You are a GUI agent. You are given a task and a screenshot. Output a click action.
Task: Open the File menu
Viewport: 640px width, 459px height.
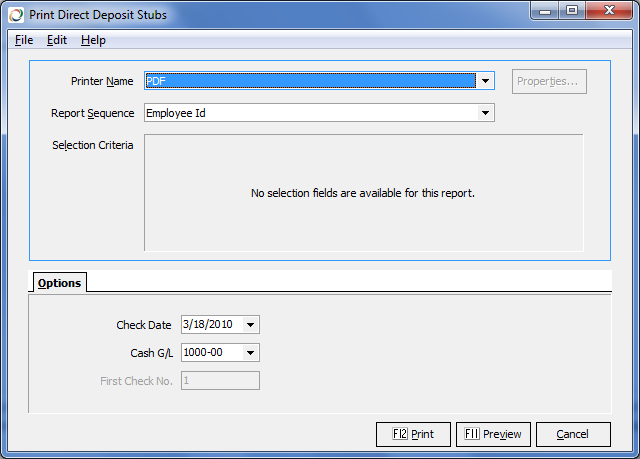click(24, 40)
